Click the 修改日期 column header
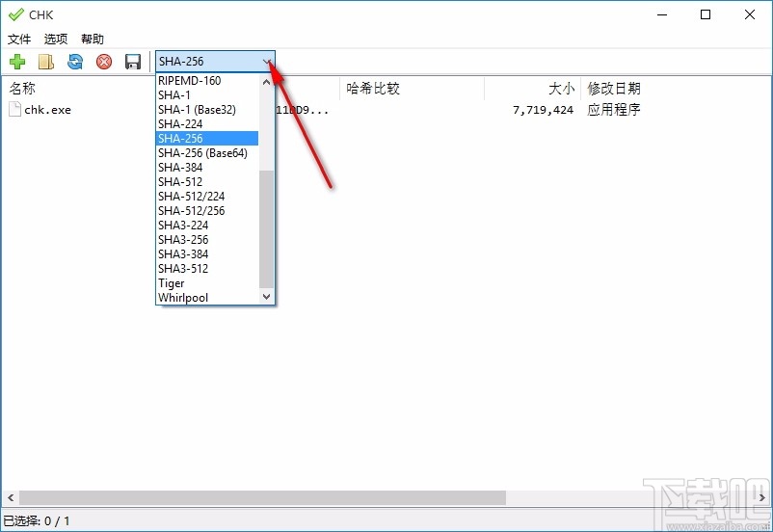The height and width of the screenshot is (532, 773). (x=614, y=89)
